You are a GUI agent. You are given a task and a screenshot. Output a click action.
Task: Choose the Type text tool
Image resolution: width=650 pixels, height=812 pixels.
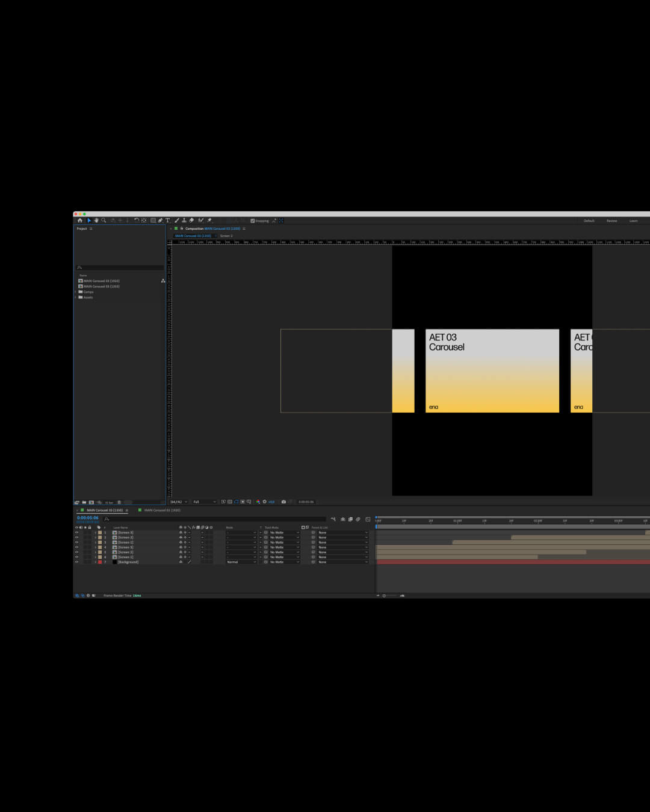click(168, 220)
